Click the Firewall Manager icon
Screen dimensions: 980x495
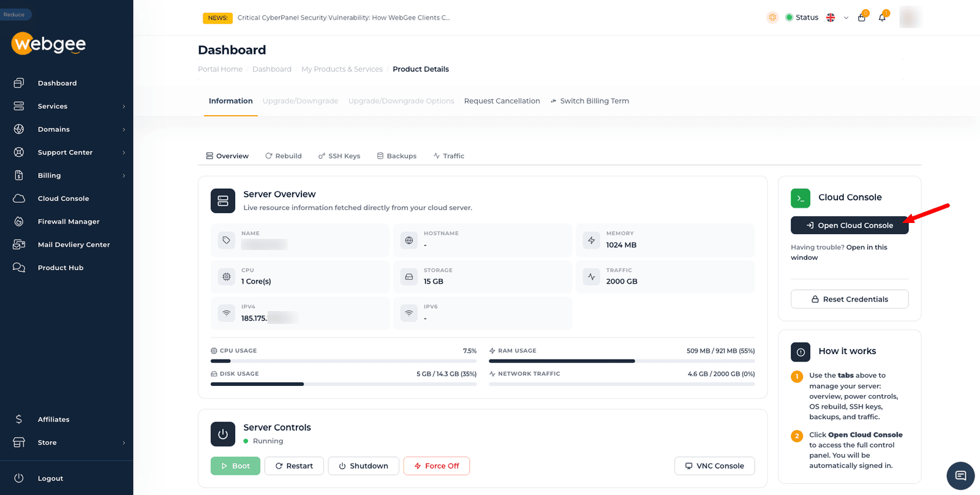tap(19, 221)
